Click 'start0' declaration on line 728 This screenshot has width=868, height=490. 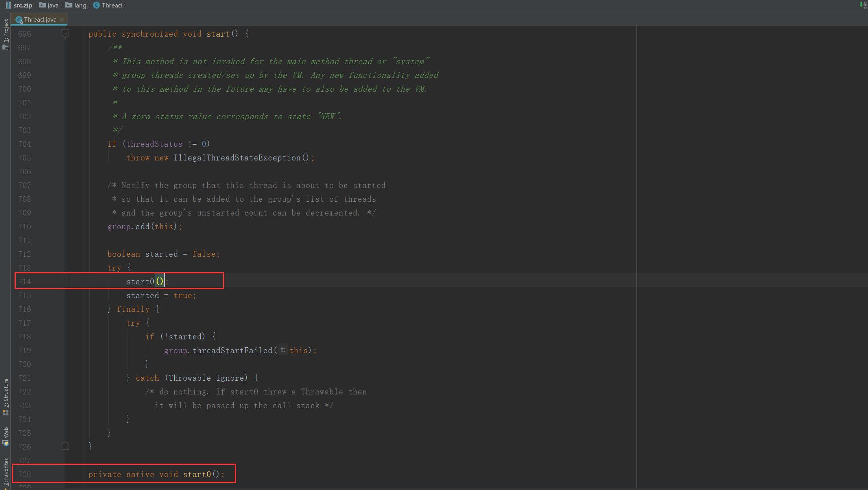[x=197, y=474]
